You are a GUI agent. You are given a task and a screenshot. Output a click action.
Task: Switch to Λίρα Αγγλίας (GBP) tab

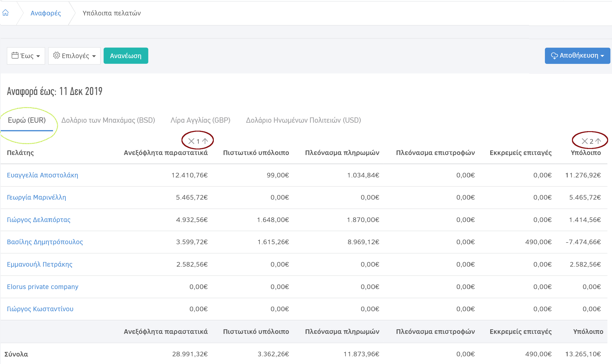(201, 120)
